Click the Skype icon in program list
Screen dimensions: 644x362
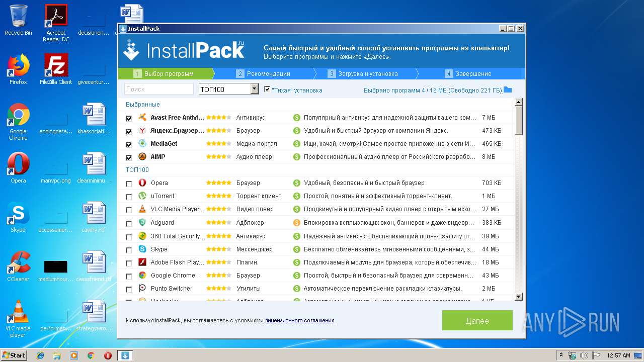(142, 249)
